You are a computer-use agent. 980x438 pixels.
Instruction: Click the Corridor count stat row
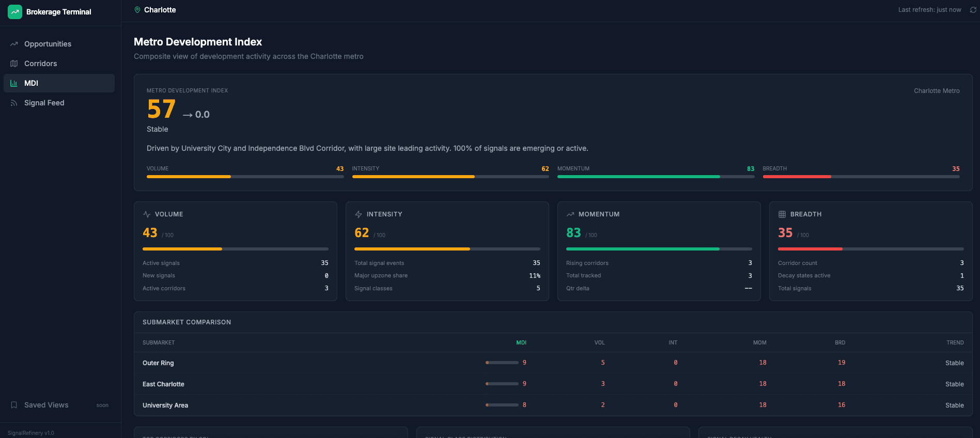point(871,263)
